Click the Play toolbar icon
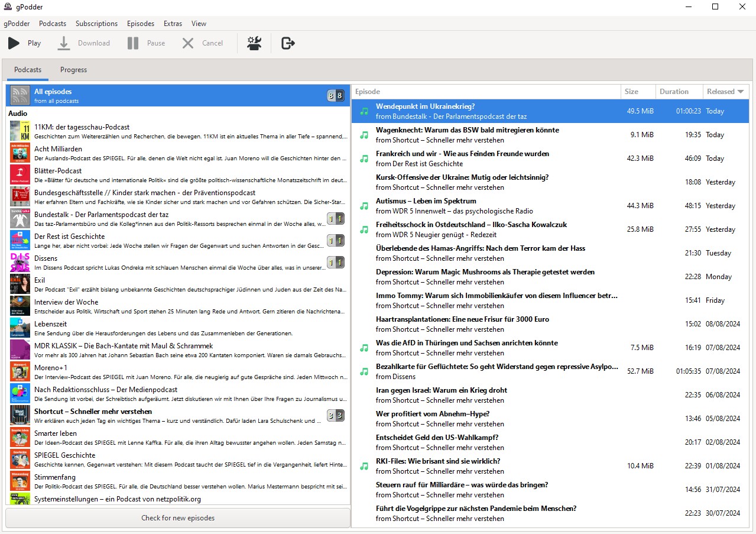This screenshot has width=756, height=534. click(14, 43)
